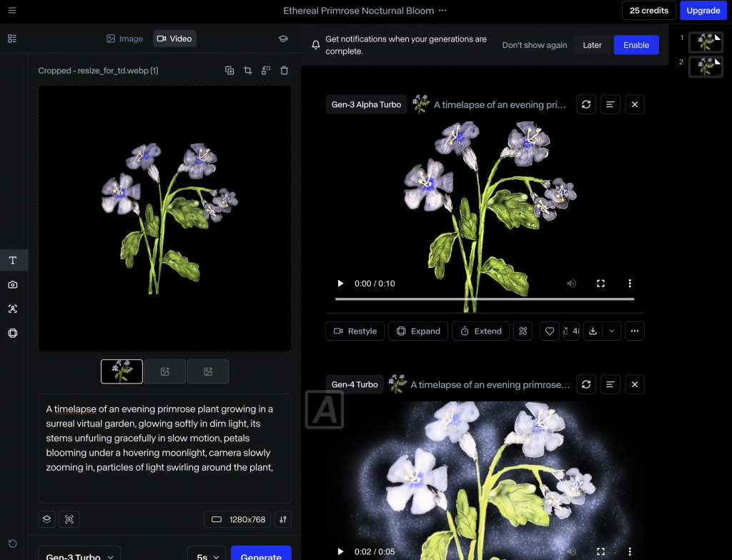Open the Gen-3 Alpha Turbo source image thumbnail
732x560 pixels.
coord(420,104)
